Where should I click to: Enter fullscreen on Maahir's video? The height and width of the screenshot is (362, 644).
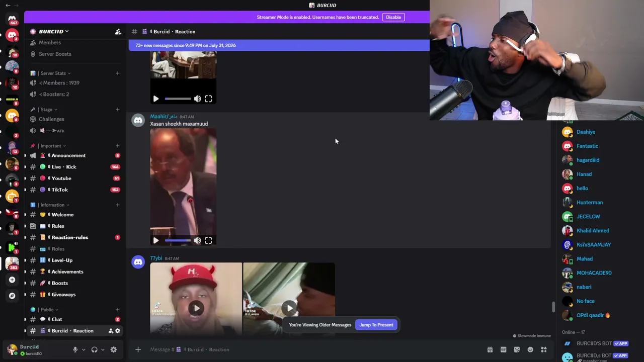coord(208,240)
